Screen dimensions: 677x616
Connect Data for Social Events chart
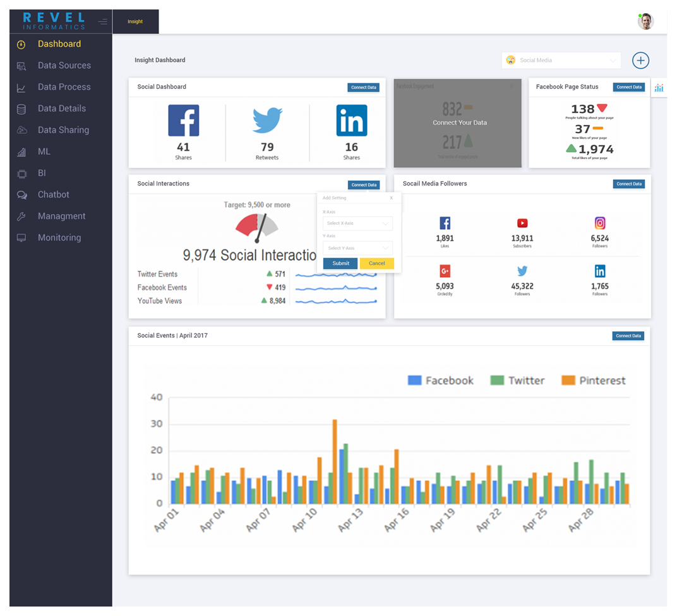[628, 336]
